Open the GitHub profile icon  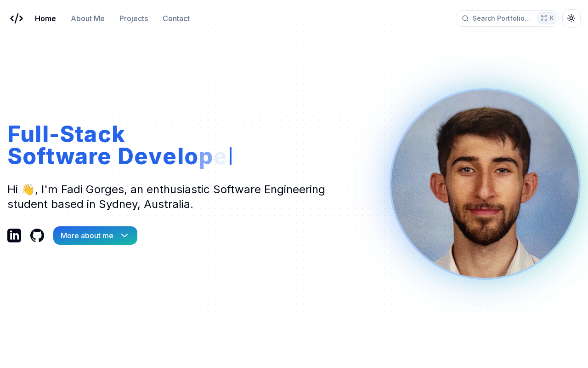37,236
